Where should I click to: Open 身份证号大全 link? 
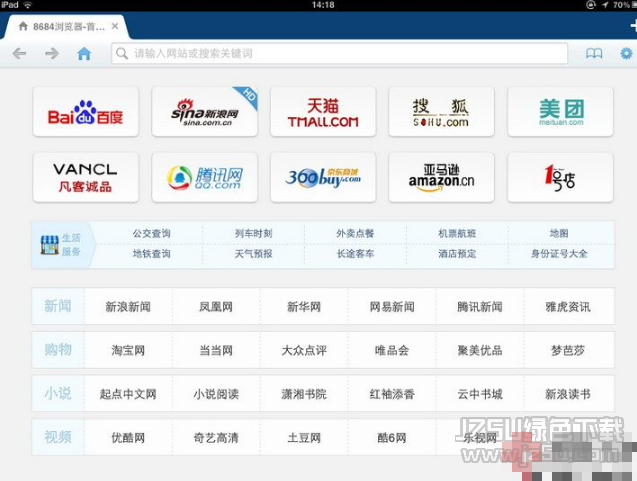pyautogui.click(x=559, y=254)
